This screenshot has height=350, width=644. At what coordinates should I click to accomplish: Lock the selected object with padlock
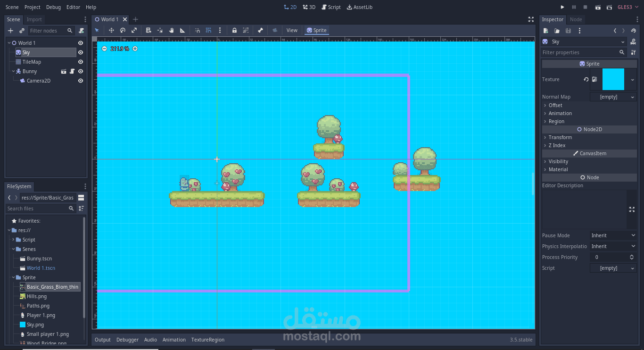tap(234, 30)
